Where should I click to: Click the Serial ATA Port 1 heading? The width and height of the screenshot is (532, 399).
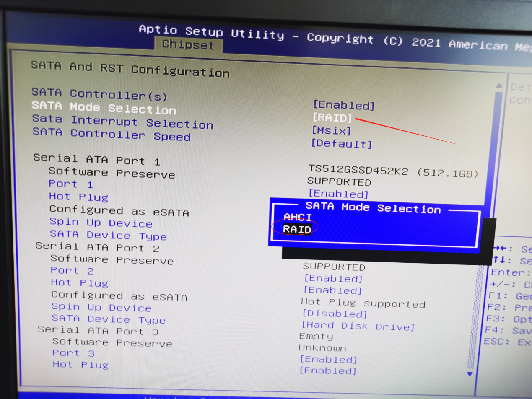click(96, 160)
